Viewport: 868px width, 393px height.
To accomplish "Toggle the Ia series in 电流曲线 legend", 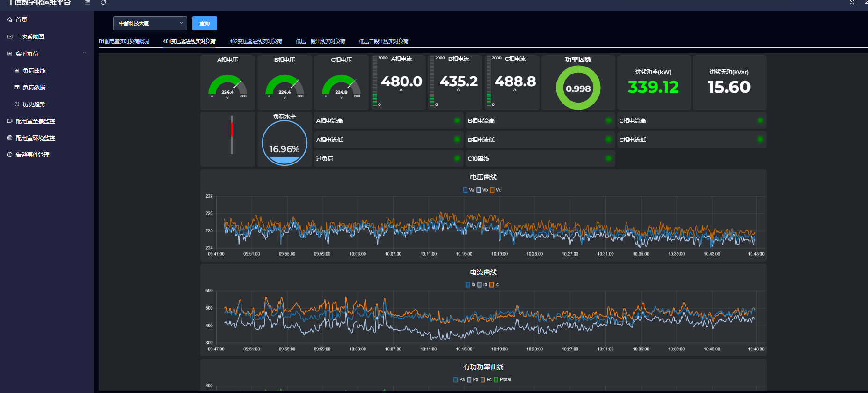I will click(x=470, y=284).
